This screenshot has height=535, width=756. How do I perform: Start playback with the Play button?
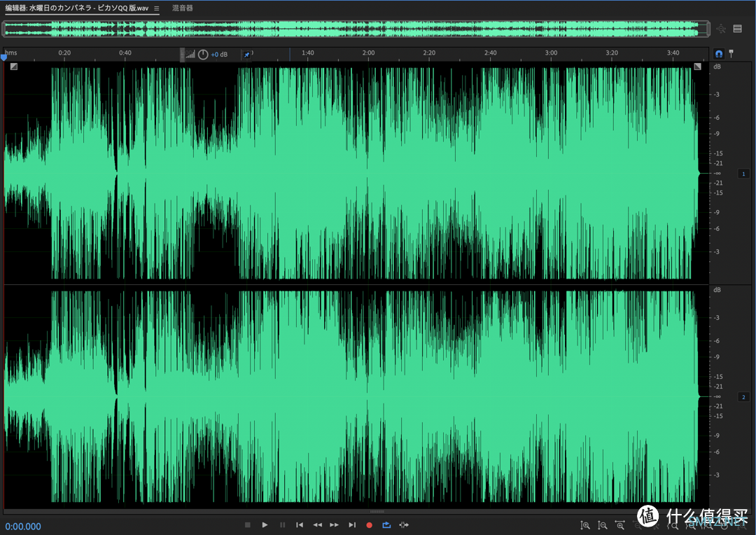pos(265,525)
